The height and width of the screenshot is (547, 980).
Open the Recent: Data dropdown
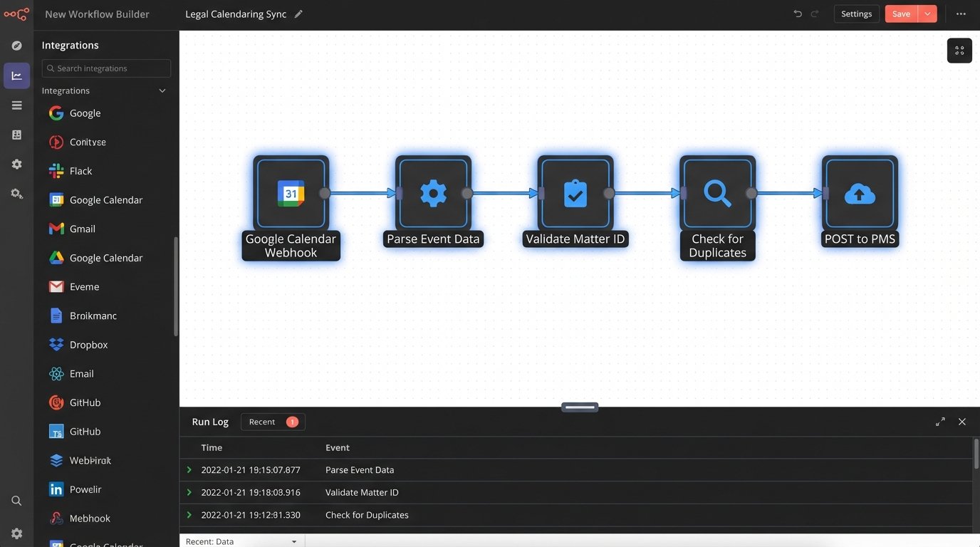242,541
